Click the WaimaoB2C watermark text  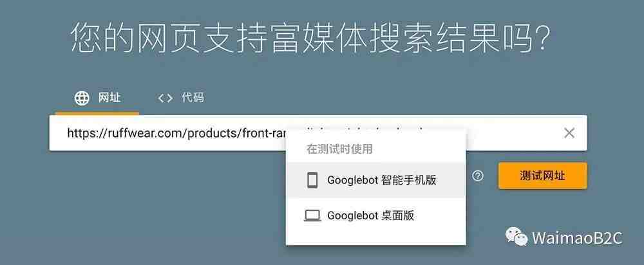[577, 238]
